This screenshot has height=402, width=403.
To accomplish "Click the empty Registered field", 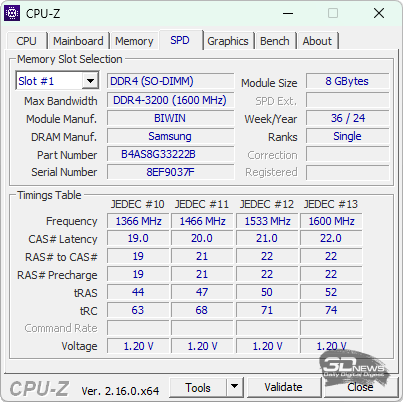I will [x=347, y=172].
